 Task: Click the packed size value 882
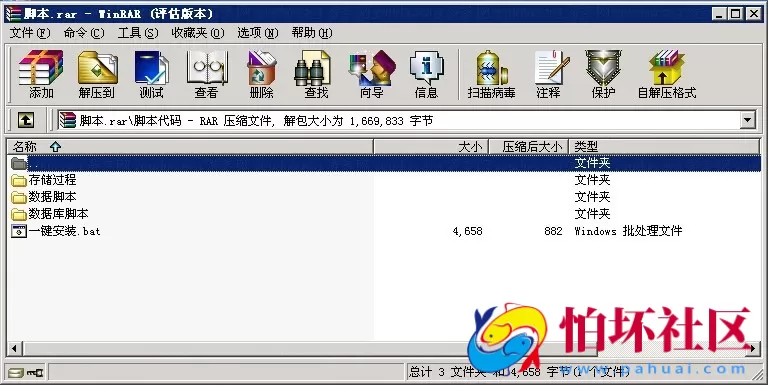pyautogui.click(x=553, y=231)
